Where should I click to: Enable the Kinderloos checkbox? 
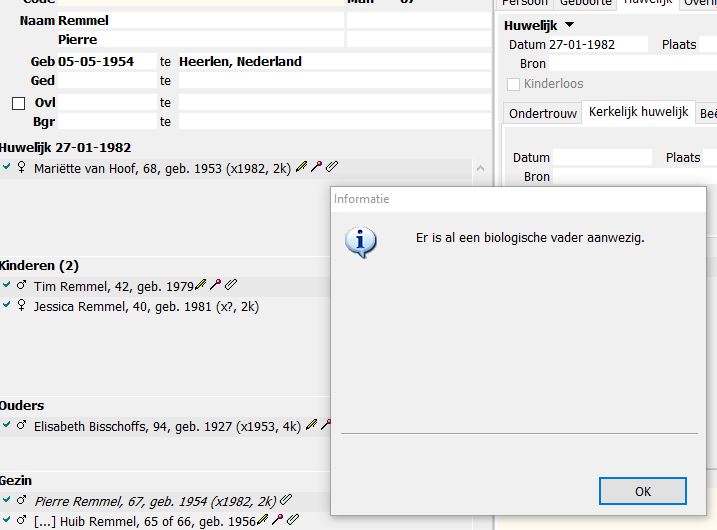tap(514, 84)
